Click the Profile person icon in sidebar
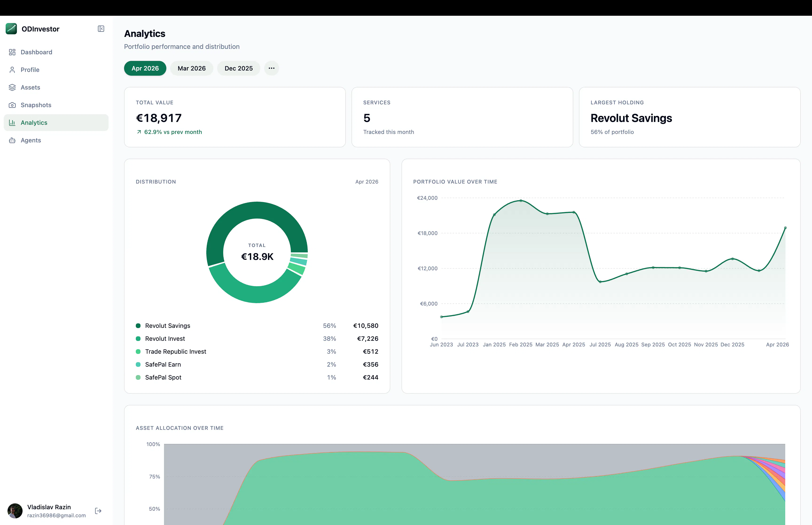 12,70
